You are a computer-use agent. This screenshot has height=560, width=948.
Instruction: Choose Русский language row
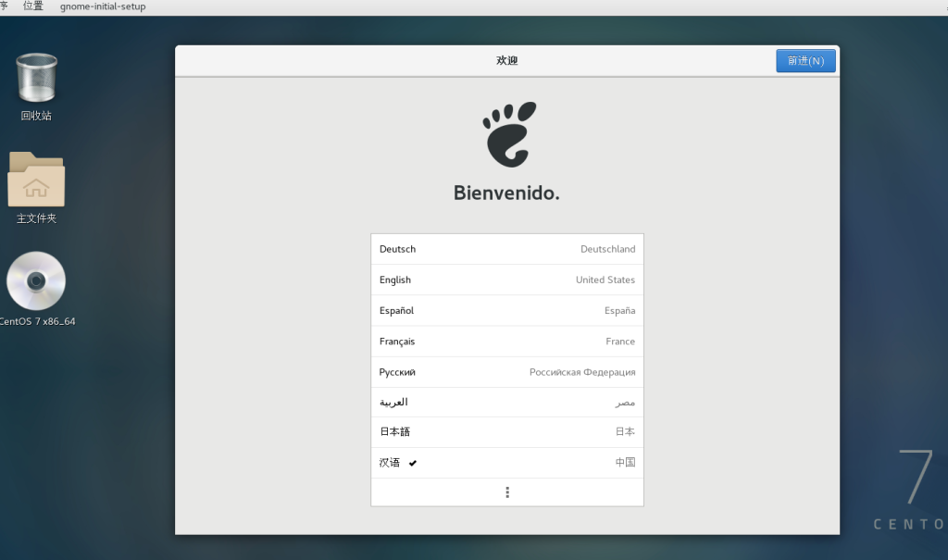(x=507, y=371)
